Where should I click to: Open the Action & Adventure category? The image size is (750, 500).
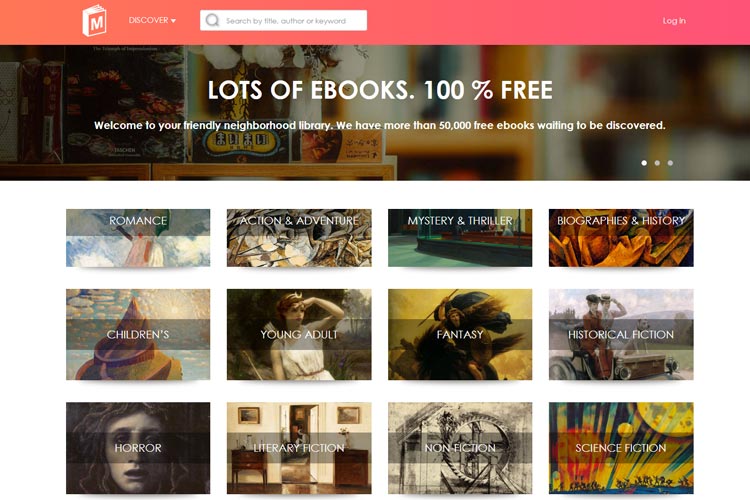pyautogui.click(x=299, y=238)
